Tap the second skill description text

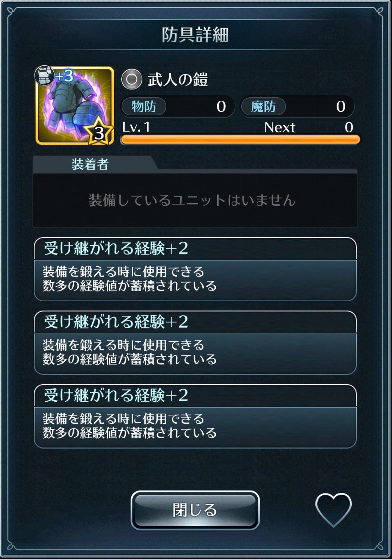(x=129, y=352)
